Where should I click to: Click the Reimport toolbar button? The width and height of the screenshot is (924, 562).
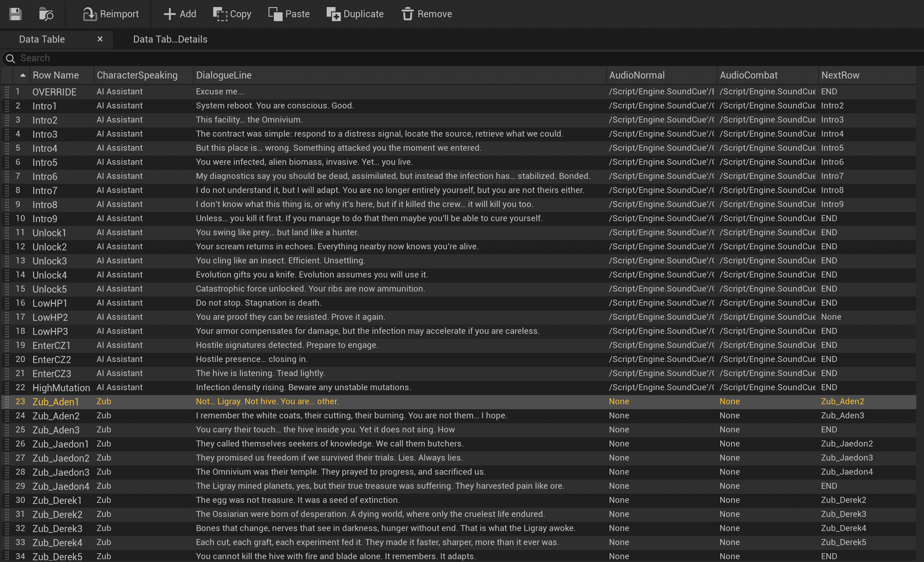point(111,14)
